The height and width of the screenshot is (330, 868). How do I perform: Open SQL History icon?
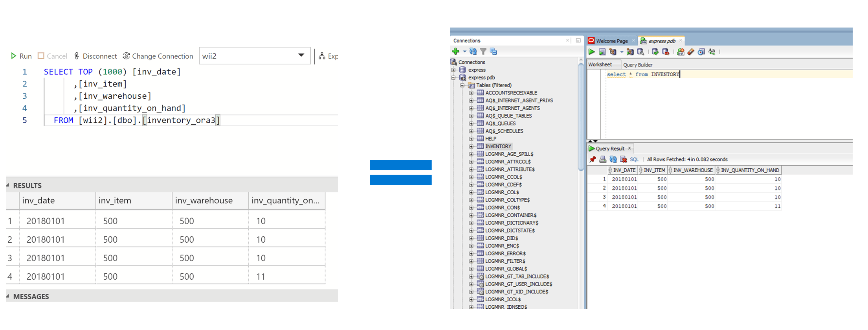click(701, 52)
